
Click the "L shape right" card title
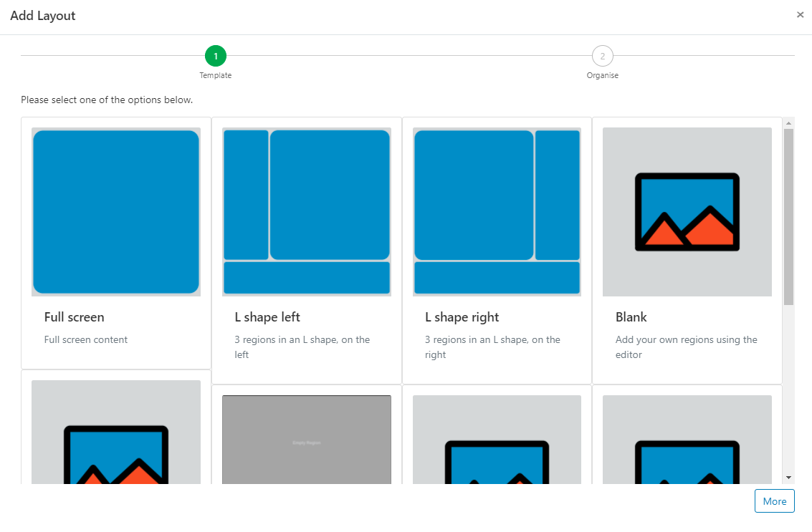click(x=462, y=317)
